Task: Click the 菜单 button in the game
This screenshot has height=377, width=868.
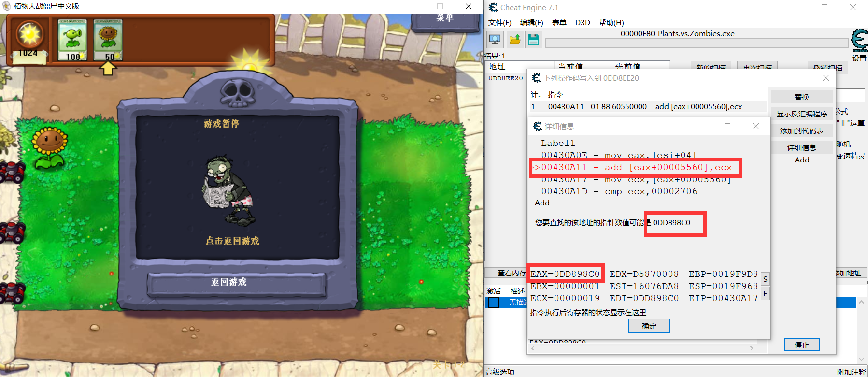Action: point(445,20)
